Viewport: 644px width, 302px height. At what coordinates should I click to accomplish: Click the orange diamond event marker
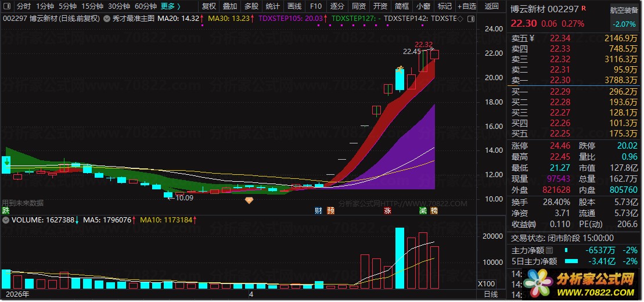249,200
